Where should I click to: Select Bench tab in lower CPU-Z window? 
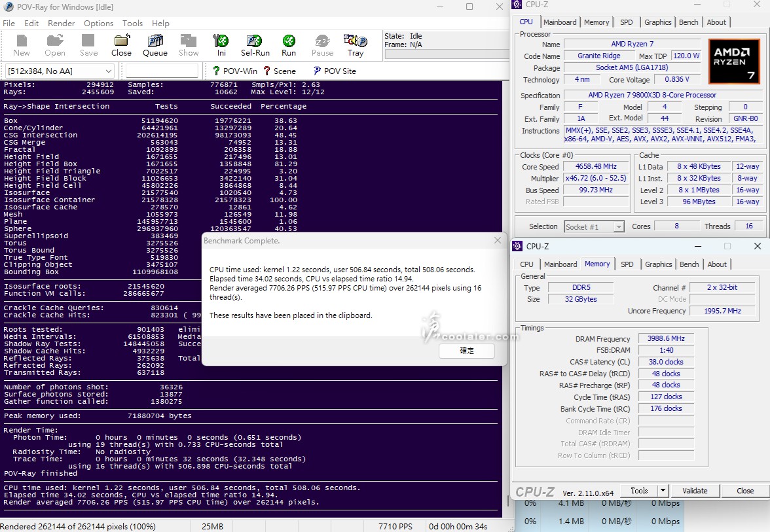[689, 264]
